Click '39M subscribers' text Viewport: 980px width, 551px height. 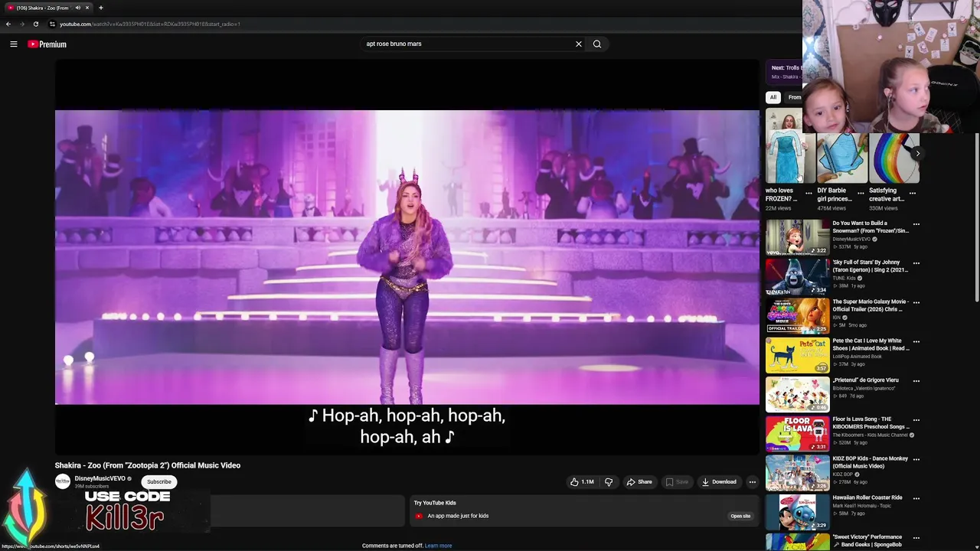click(91, 487)
